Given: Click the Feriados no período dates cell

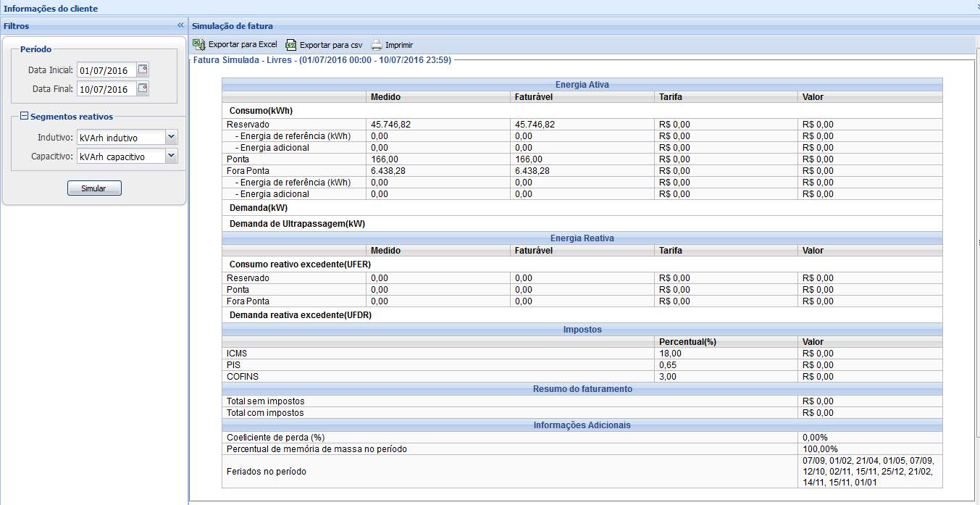Looking at the screenshot, I should 868,472.
